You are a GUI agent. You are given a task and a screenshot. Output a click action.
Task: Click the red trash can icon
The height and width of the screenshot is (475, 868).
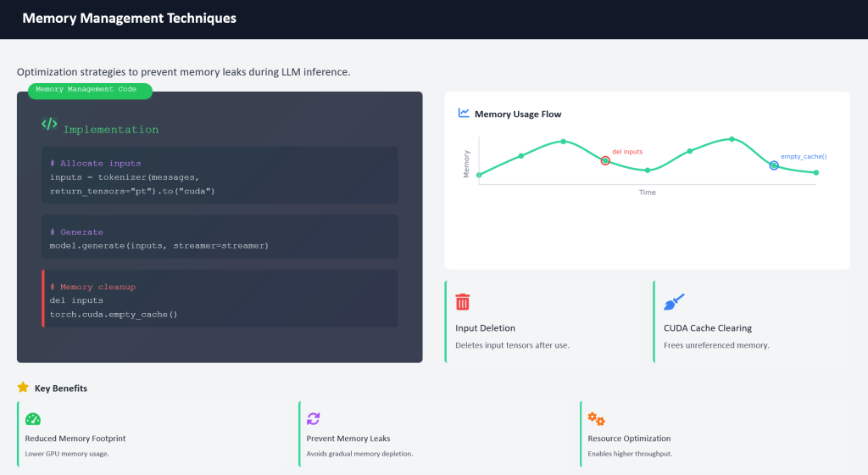click(463, 302)
